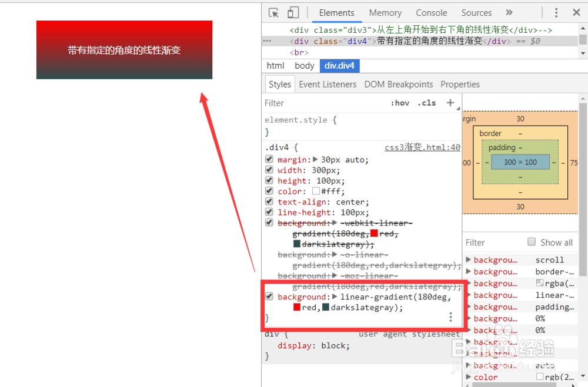Screen dimensions: 588x387
Task: Uncheck the line-height property checkbox
Action: click(x=269, y=211)
